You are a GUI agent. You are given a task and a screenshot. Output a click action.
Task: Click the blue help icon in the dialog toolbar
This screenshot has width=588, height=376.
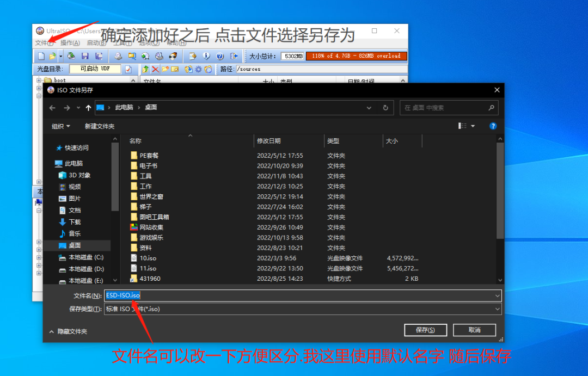coord(493,126)
